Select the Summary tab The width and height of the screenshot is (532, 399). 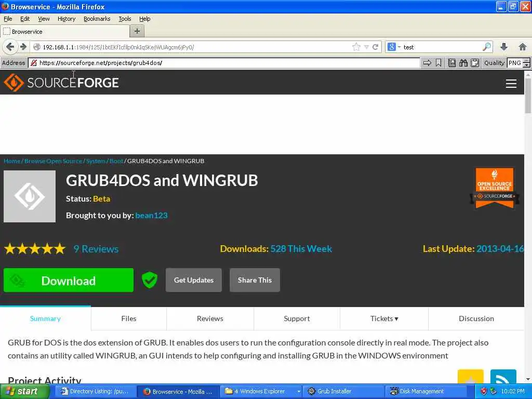click(45, 318)
